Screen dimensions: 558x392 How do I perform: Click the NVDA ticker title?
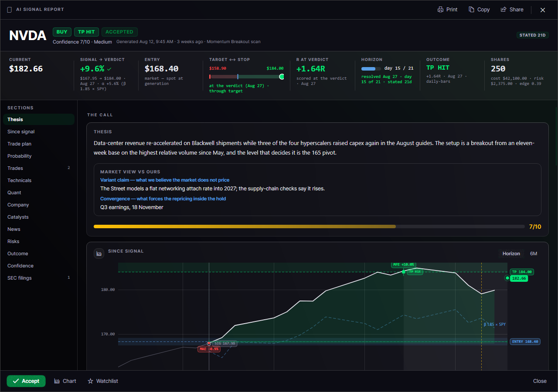coord(27,36)
